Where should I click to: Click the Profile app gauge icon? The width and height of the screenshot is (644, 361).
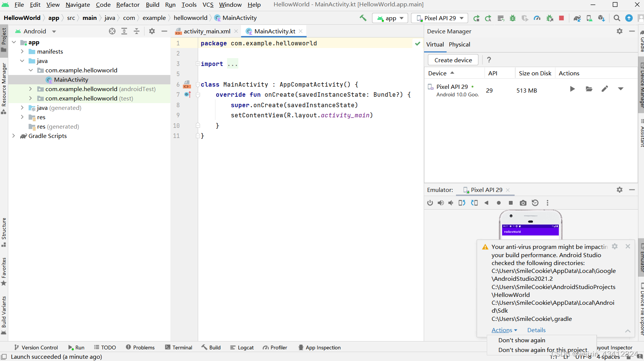pos(537,18)
